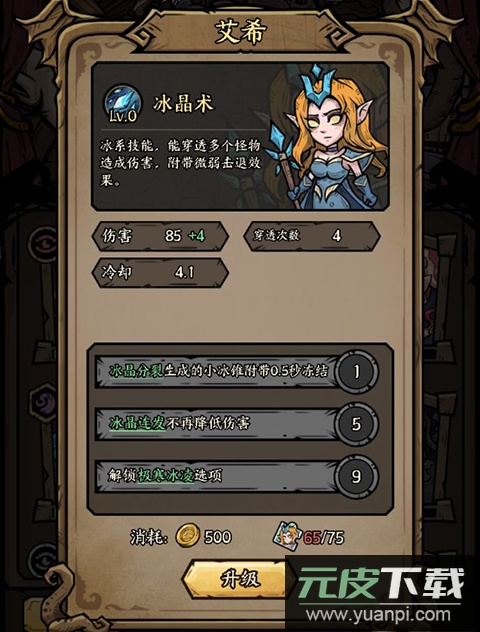The width and height of the screenshot is (480, 632).
Task: Click the level 9 unlock badge
Action: [x=356, y=476]
